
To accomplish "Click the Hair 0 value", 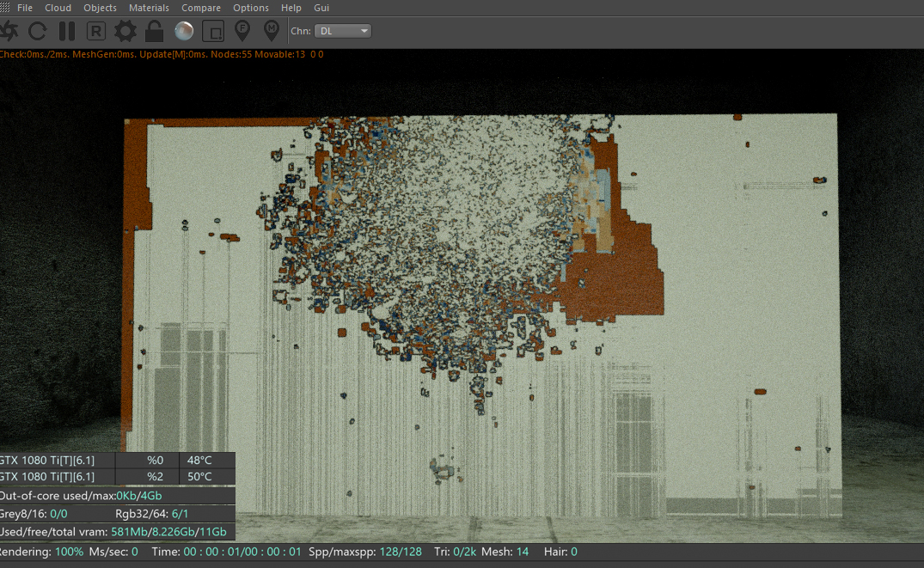I will coord(574,552).
